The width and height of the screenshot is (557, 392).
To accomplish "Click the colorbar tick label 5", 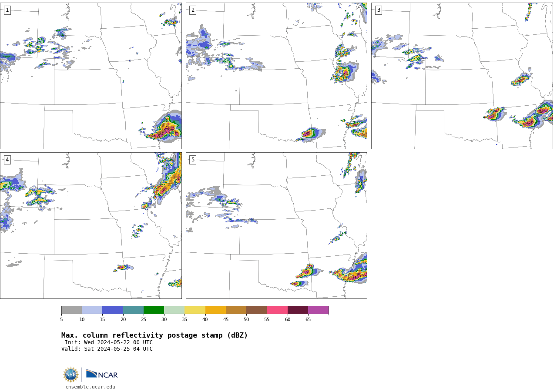I will (61, 320).
